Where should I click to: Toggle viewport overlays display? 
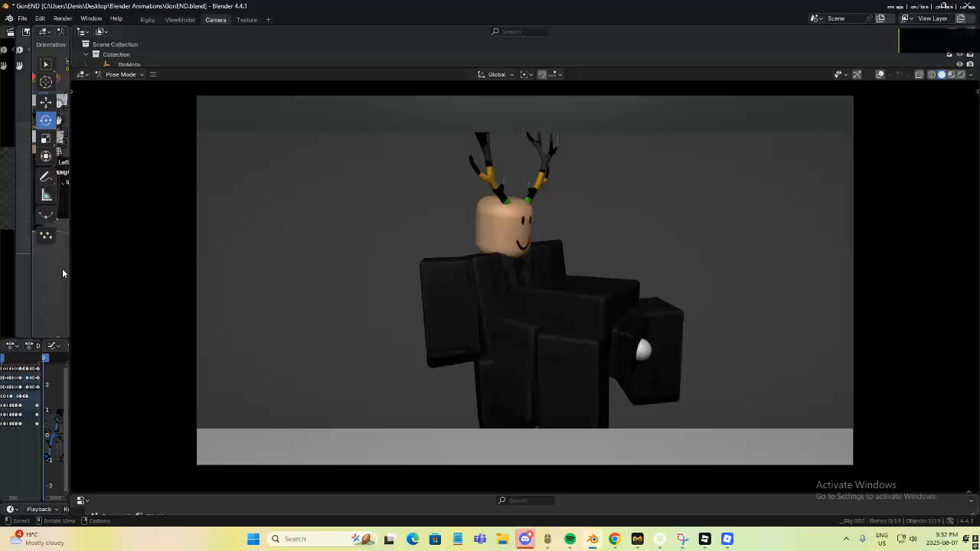[880, 74]
